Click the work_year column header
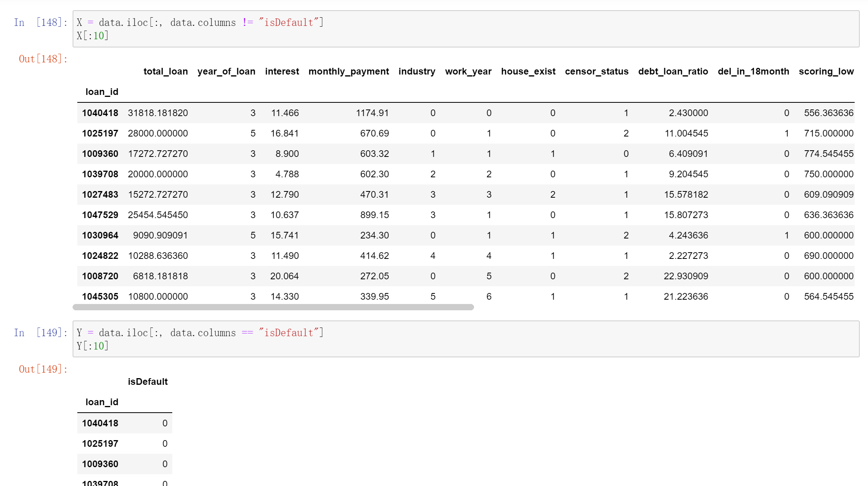Screen dimensions: 868x486 click(468, 71)
